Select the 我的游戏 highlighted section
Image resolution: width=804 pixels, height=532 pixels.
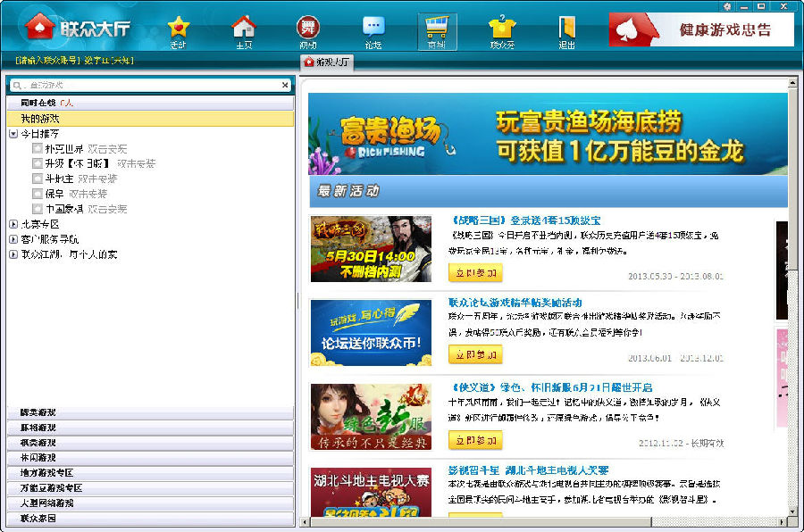point(151,119)
